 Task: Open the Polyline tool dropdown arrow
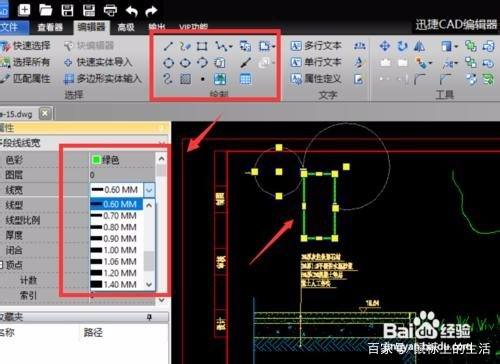click(231, 46)
